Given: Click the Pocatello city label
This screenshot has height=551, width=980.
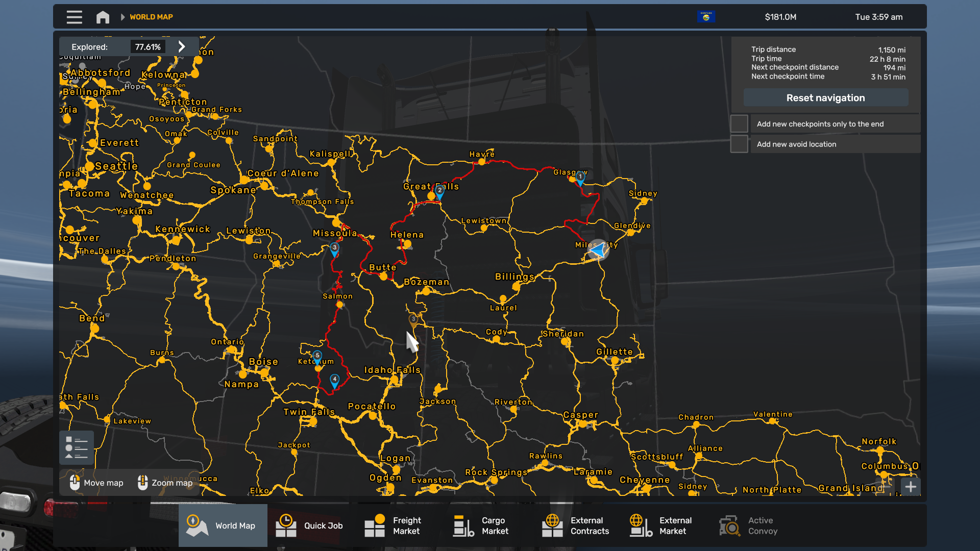Looking at the screenshot, I should click(372, 407).
